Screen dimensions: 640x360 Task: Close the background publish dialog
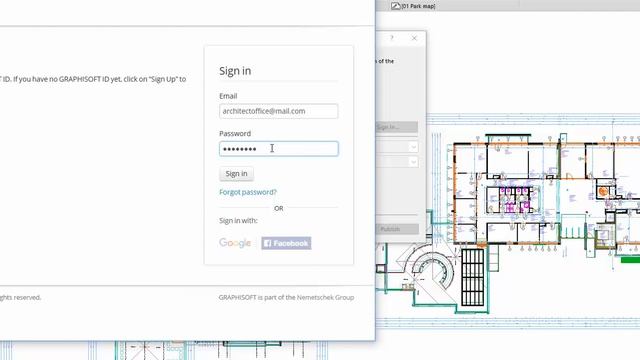[414, 38]
